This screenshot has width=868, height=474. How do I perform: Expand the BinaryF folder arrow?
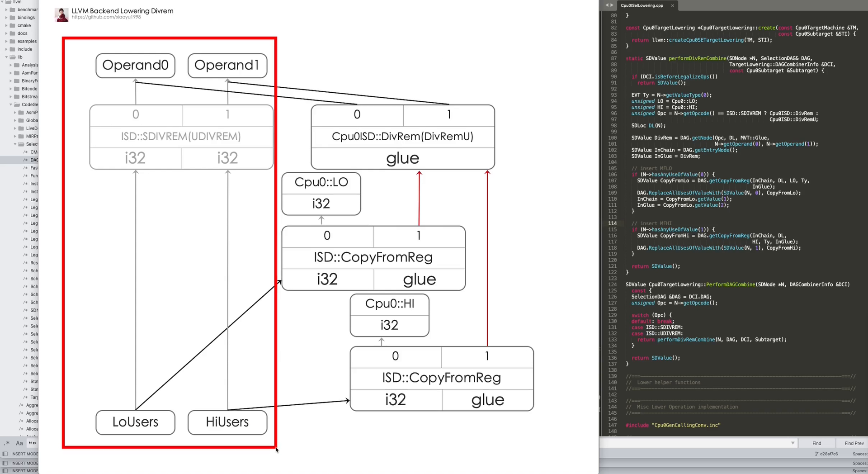click(x=10, y=81)
